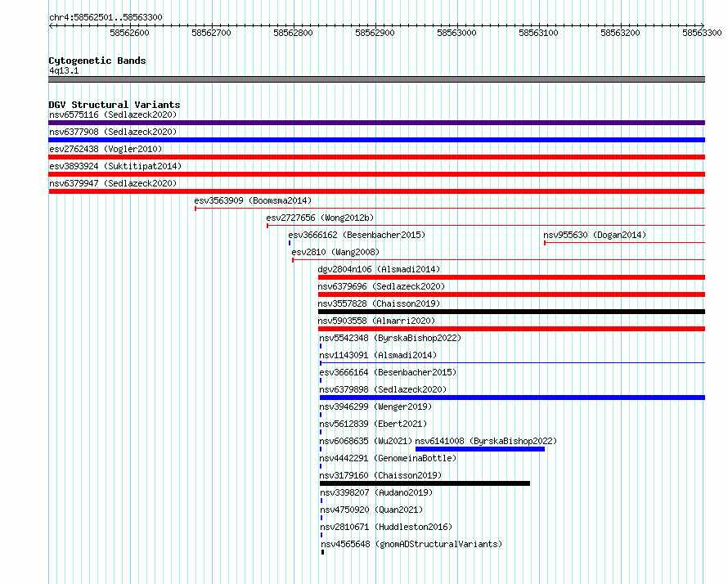Open nsv6379947 (Sedlazeck2020) label

(113, 183)
